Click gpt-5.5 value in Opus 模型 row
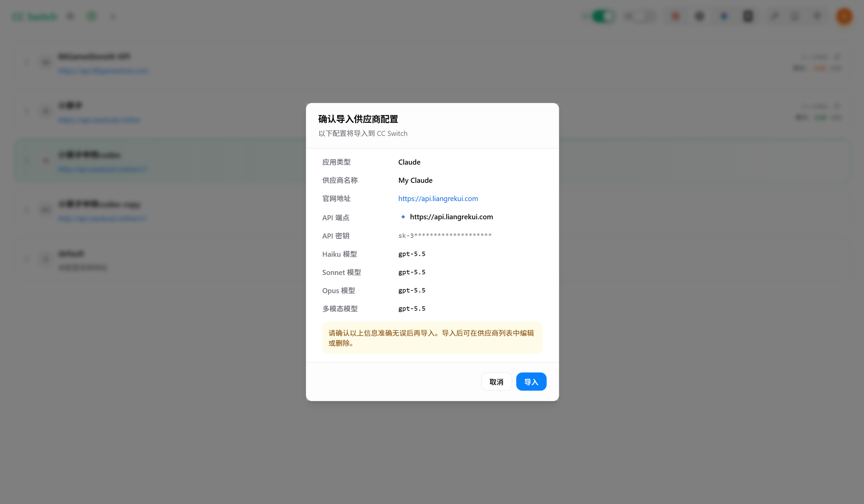864x504 pixels. [x=412, y=290]
